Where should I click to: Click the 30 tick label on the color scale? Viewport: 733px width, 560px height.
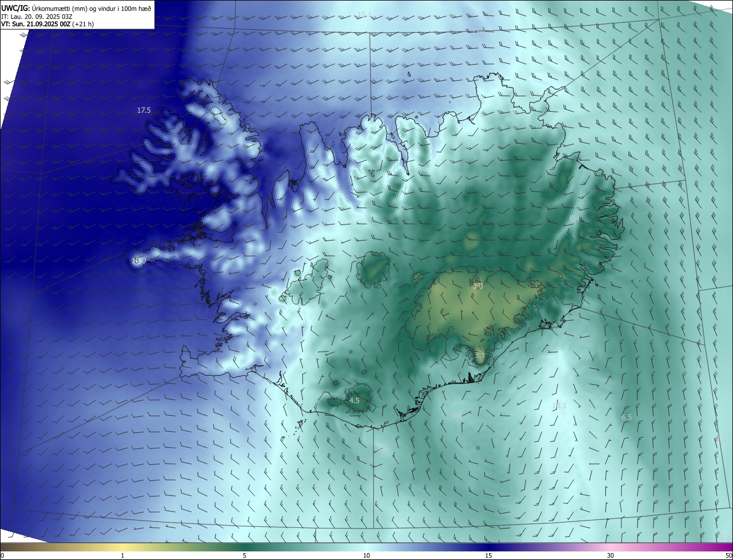[610, 555]
